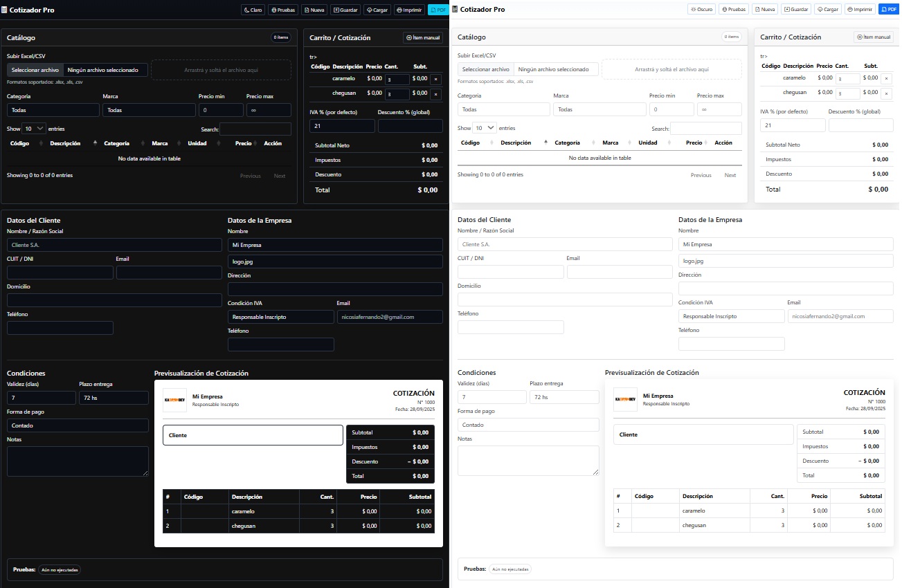Add an Ítem manual in the dark cart
Screen dimensions: 902x588
(422, 38)
